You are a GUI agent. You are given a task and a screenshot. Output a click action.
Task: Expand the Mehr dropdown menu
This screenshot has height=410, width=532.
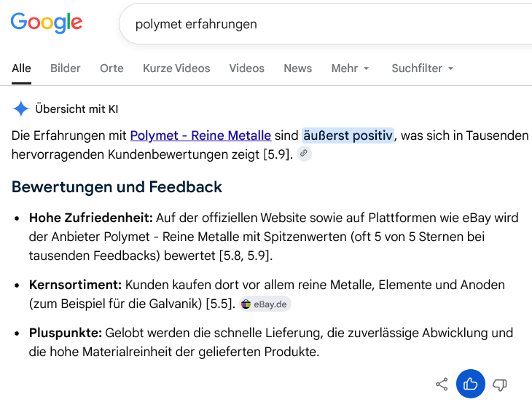point(350,68)
